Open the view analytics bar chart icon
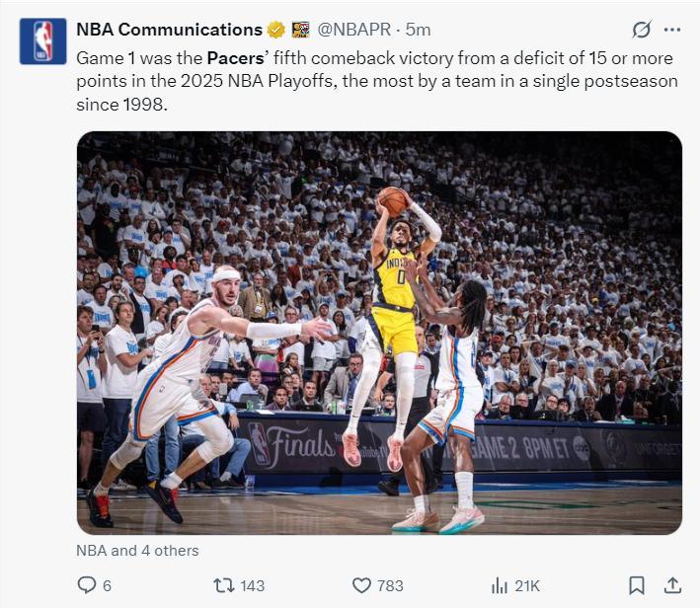The height and width of the screenshot is (608, 700). (500, 585)
